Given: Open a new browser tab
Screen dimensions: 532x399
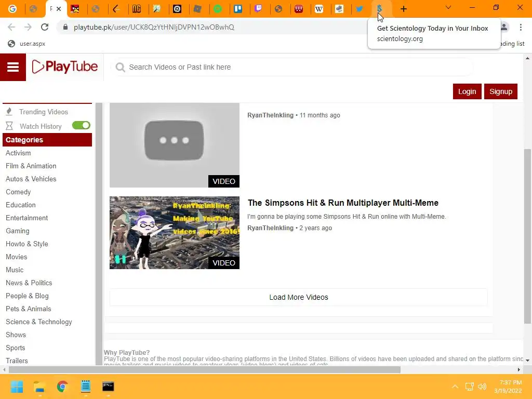Looking at the screenshot, I should point(403,9).
